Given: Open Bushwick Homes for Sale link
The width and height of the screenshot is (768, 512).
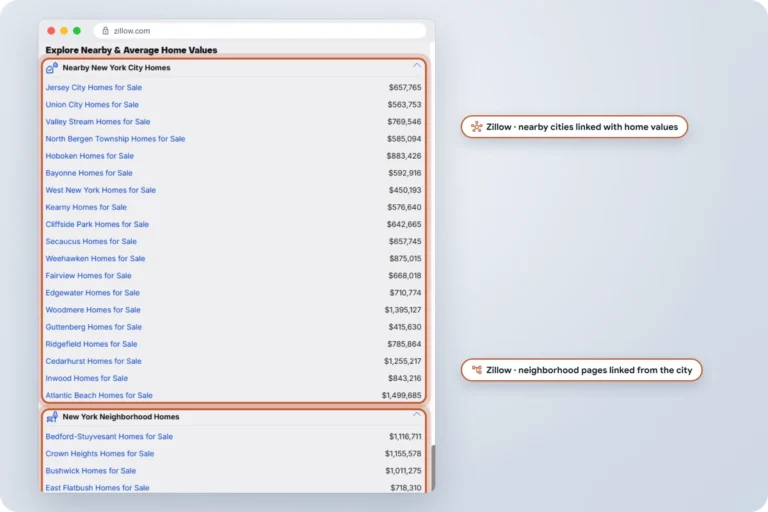Looking at the screenshot, I should coord(91,471).
